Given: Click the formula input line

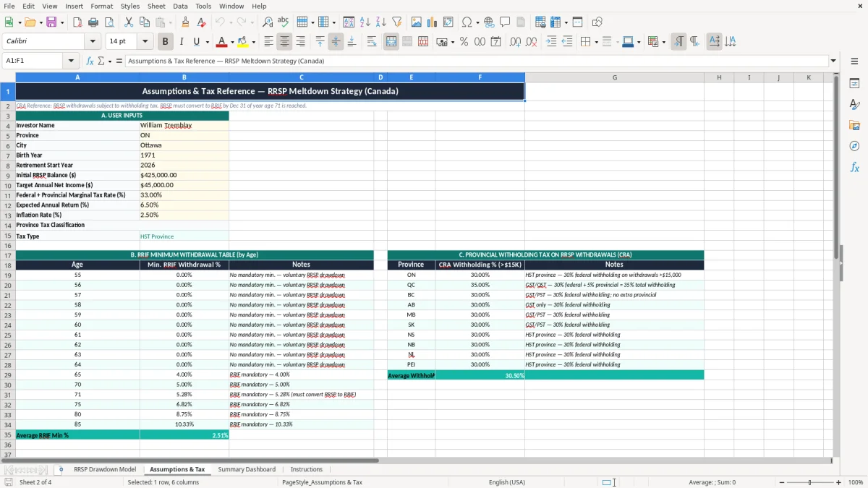Looking at the screenshot, I should [x=476, y=61].
